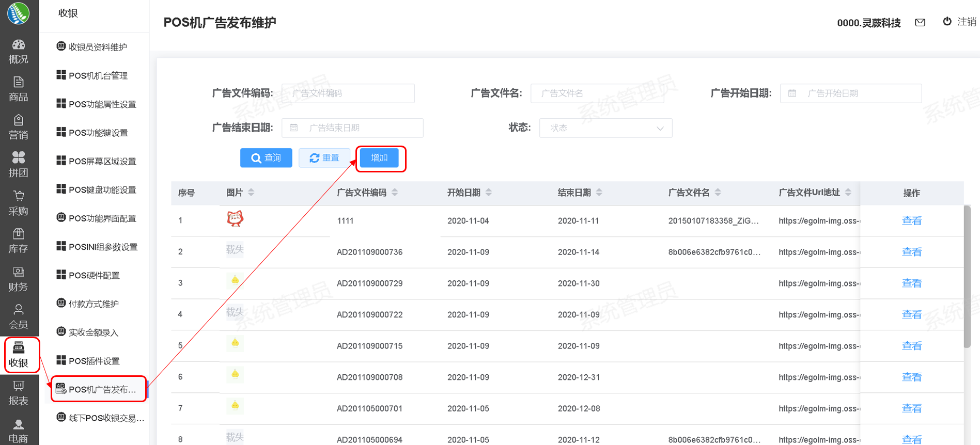
Task: Sort by 广告文件编码 column arrows
Action: [395, 193]
